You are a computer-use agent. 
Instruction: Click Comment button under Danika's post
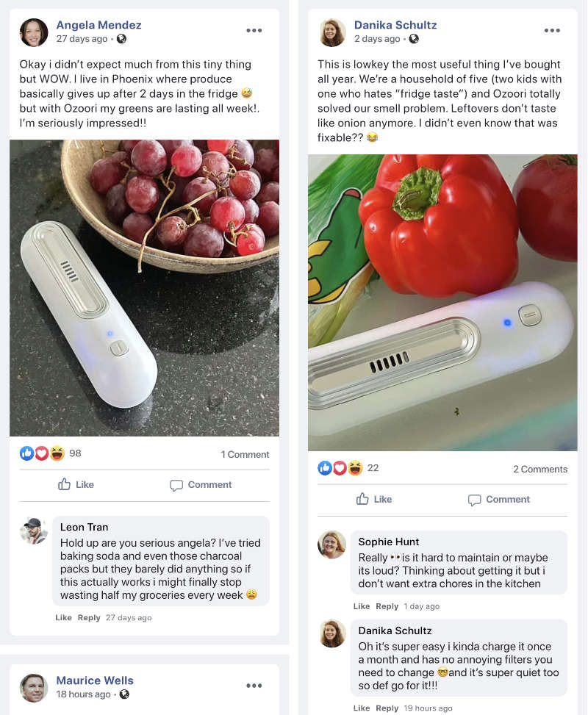[498, 499]
